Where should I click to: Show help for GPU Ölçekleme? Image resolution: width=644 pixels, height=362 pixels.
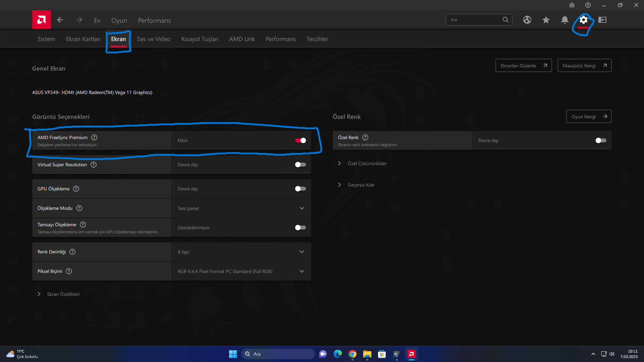point(76,189)
